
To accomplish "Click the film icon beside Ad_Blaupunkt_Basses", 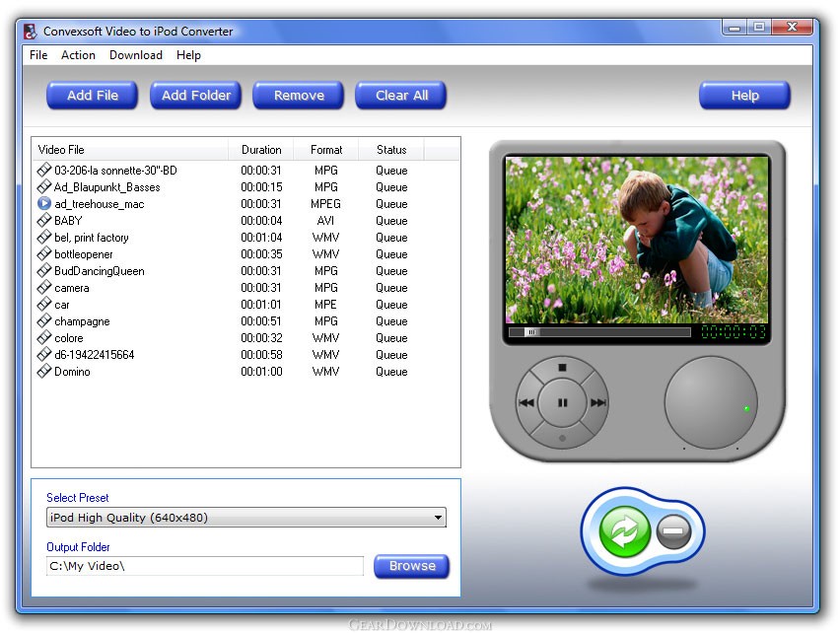I will [x=44, y=186].
